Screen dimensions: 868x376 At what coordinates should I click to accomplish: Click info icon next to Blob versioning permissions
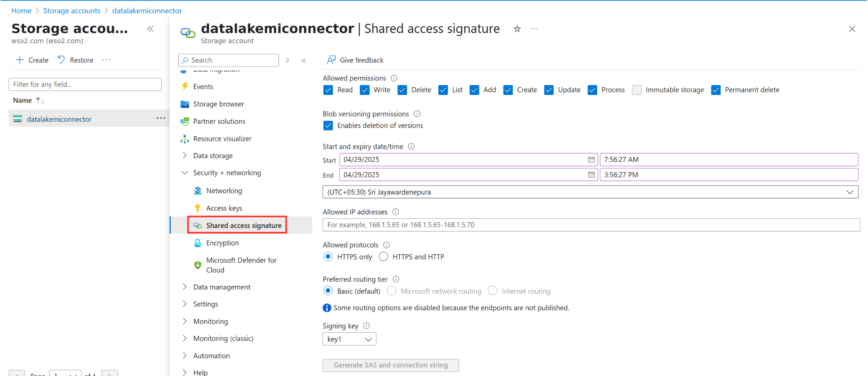tap(417, 114)
